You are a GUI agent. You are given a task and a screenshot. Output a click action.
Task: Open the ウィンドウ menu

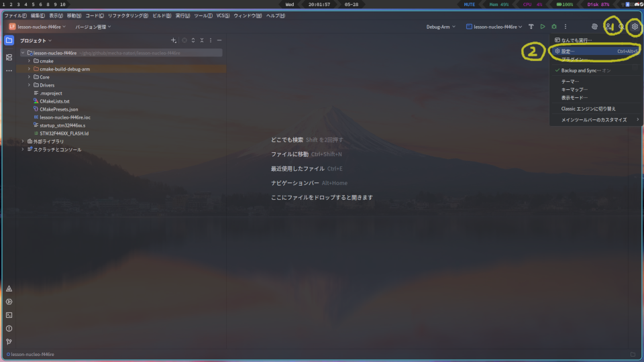(248, 15)
